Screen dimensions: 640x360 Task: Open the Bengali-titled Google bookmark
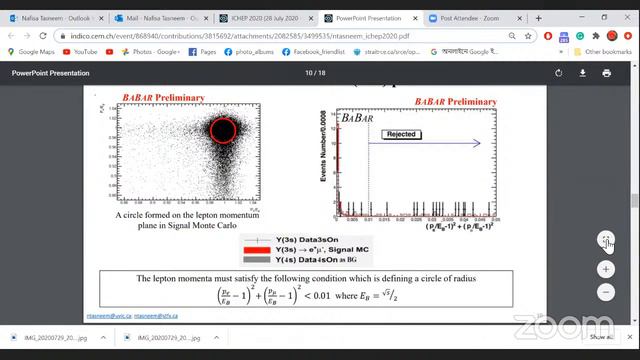click(x=464, y=52)
